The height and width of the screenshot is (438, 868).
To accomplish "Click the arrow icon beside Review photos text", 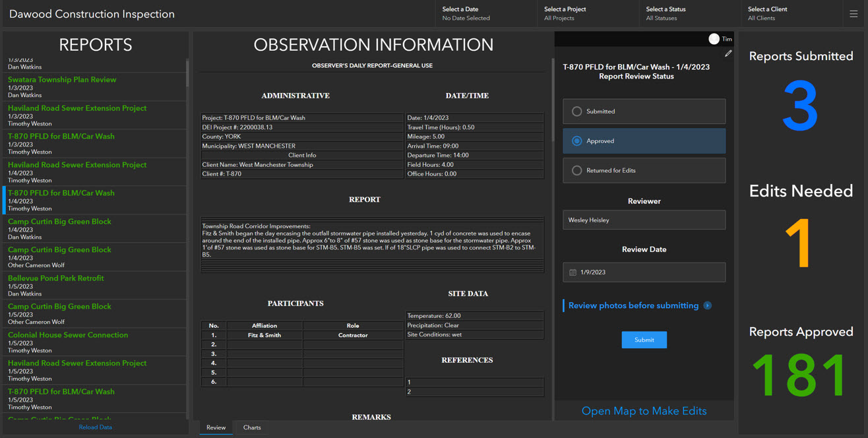I will coord(707,305).
